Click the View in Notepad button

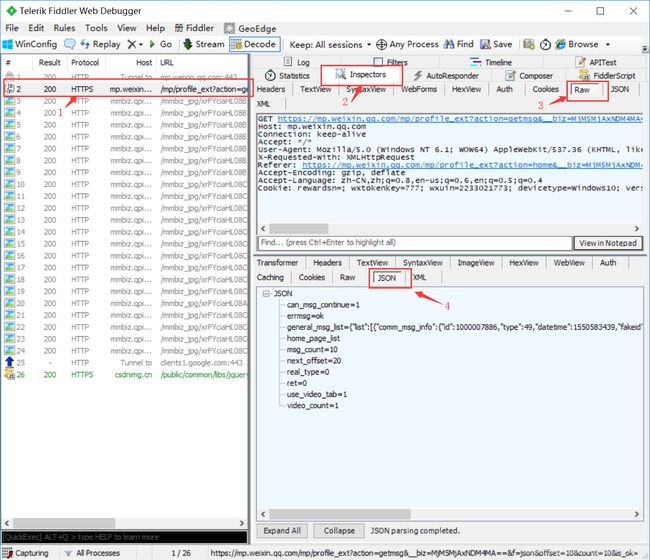point(608,243)
